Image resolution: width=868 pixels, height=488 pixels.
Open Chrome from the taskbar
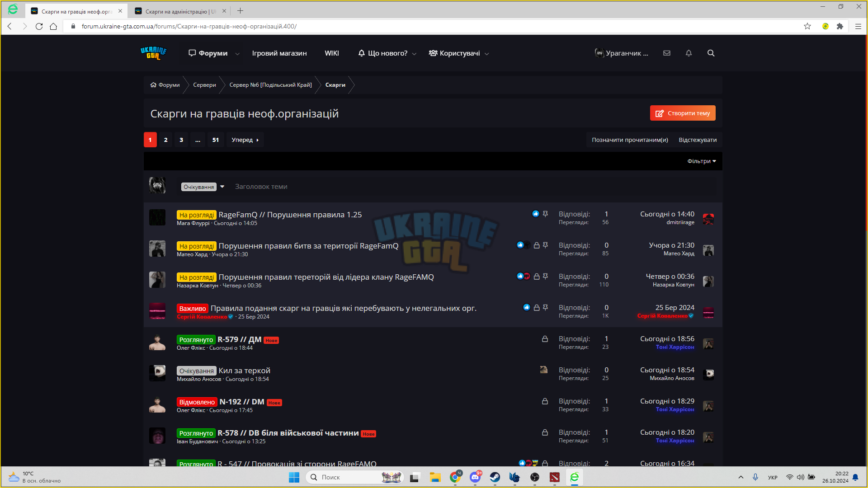tap(455, 477)
